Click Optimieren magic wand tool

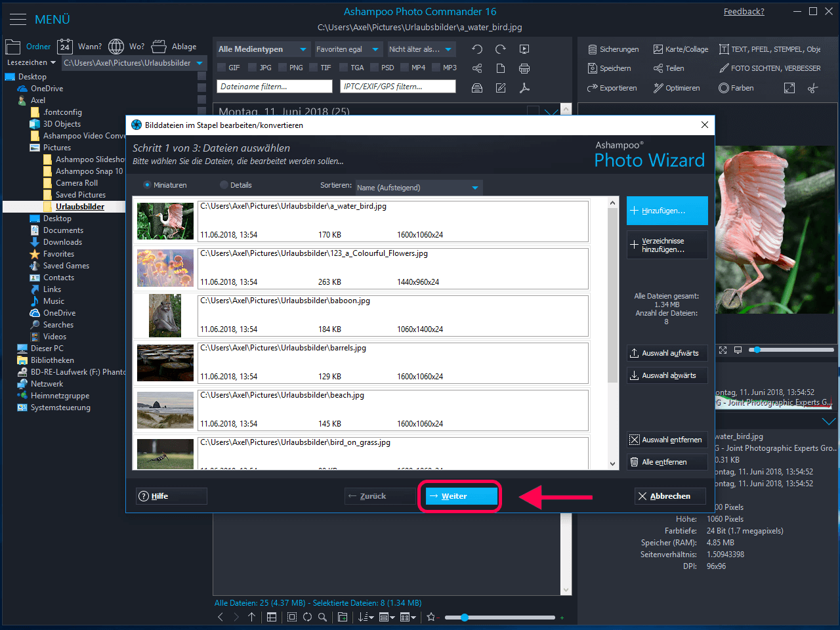pyautogui.click(x=677, y=88)
